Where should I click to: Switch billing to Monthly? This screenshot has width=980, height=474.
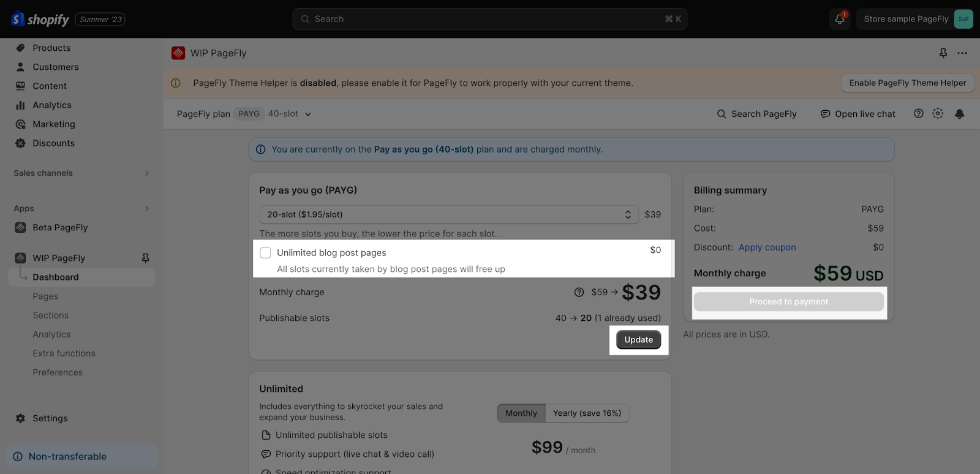coord(521,413)
